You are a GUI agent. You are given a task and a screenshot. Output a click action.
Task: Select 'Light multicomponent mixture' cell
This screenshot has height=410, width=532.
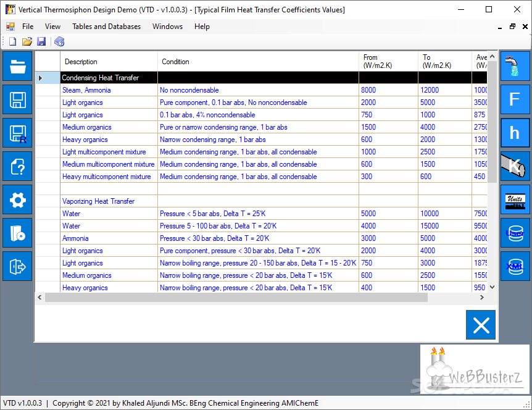109,152
